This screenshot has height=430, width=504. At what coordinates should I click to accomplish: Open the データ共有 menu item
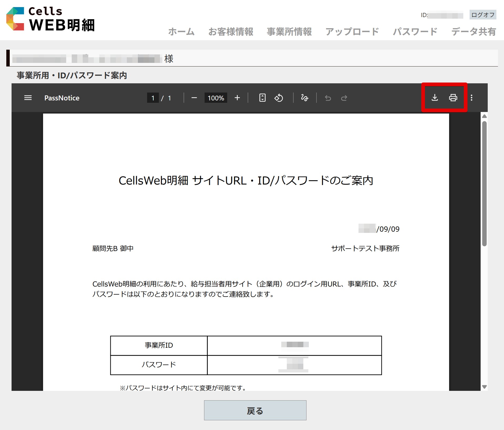pyautogui.click(x=473, y=32)
